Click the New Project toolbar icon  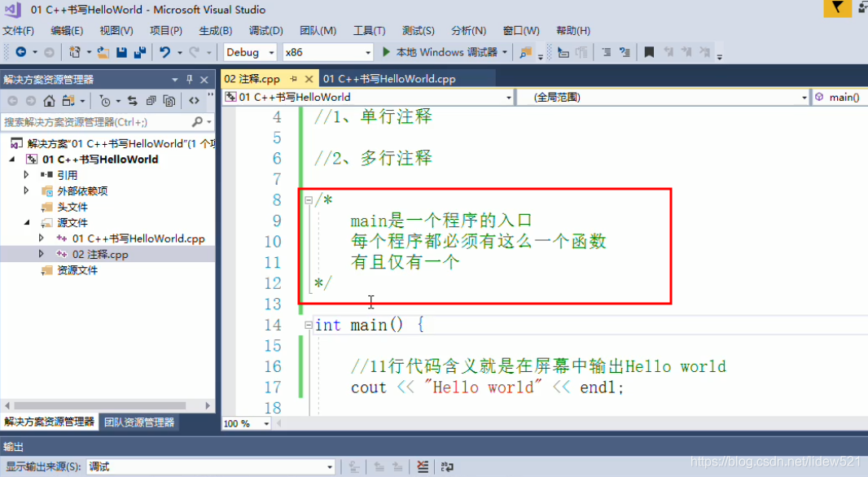pos(74,52)
